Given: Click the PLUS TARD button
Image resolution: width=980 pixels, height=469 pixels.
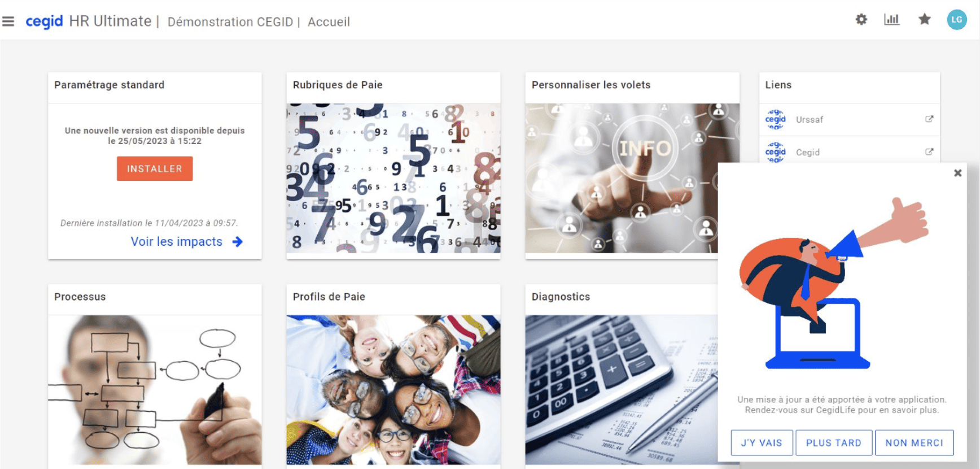Looking at the screenshot, I should (x=834, y=443).
